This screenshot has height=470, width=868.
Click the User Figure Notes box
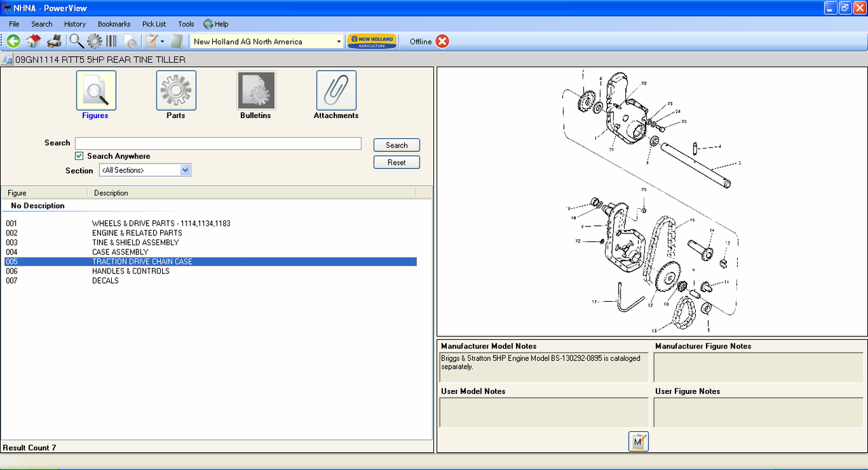(758, 412)
